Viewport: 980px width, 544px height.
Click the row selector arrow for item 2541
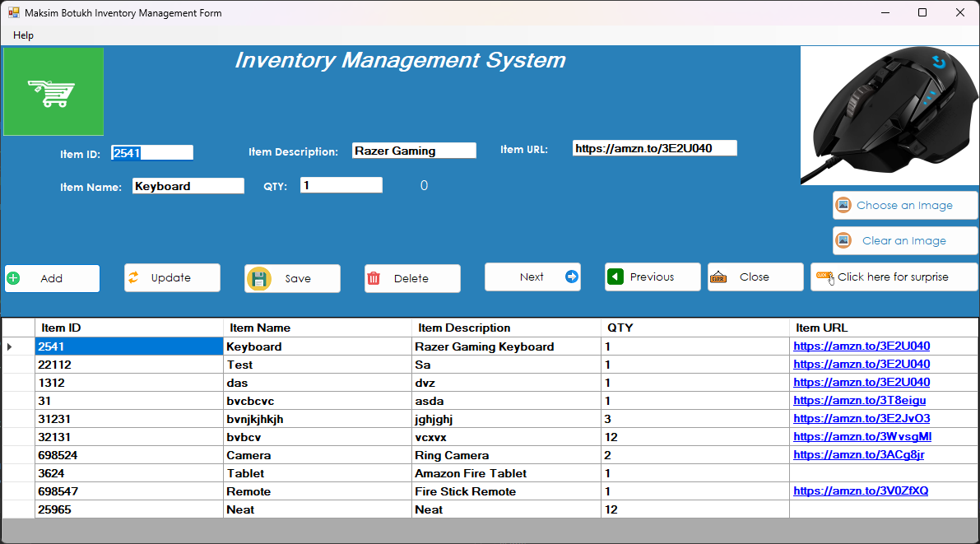pos(9,346)
